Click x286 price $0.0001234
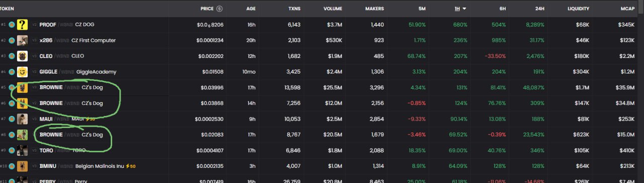This screenshot has height=183, width=644. (210, 40)
